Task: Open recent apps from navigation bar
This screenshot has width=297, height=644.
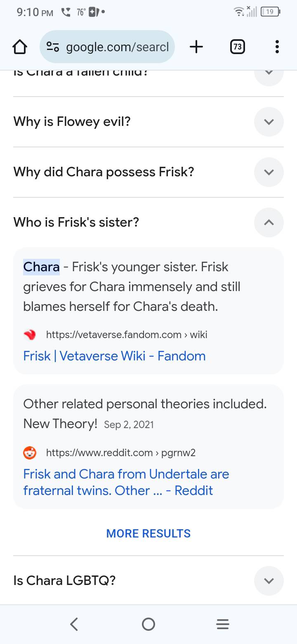Action: (x=223, y=624)
